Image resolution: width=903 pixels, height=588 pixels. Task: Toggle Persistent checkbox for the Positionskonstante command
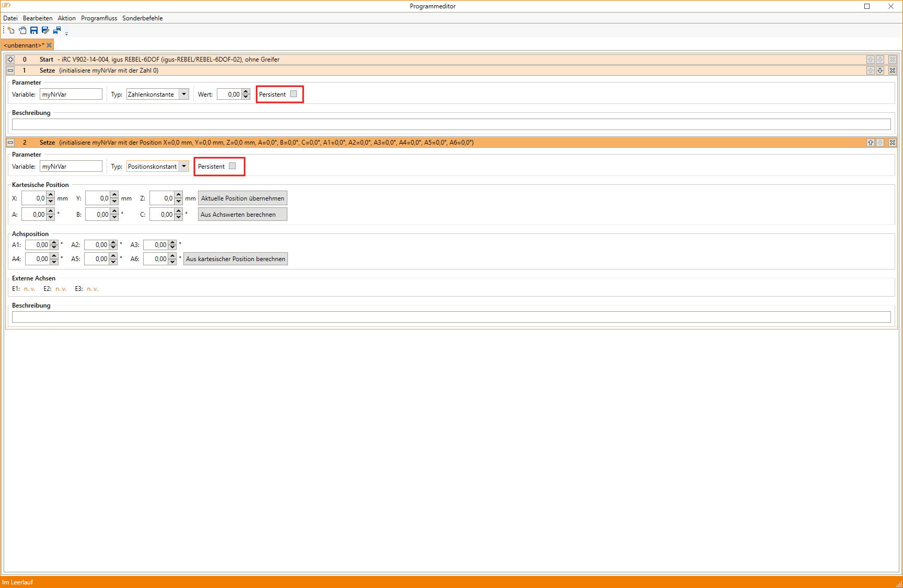click(x=233, y=166)
